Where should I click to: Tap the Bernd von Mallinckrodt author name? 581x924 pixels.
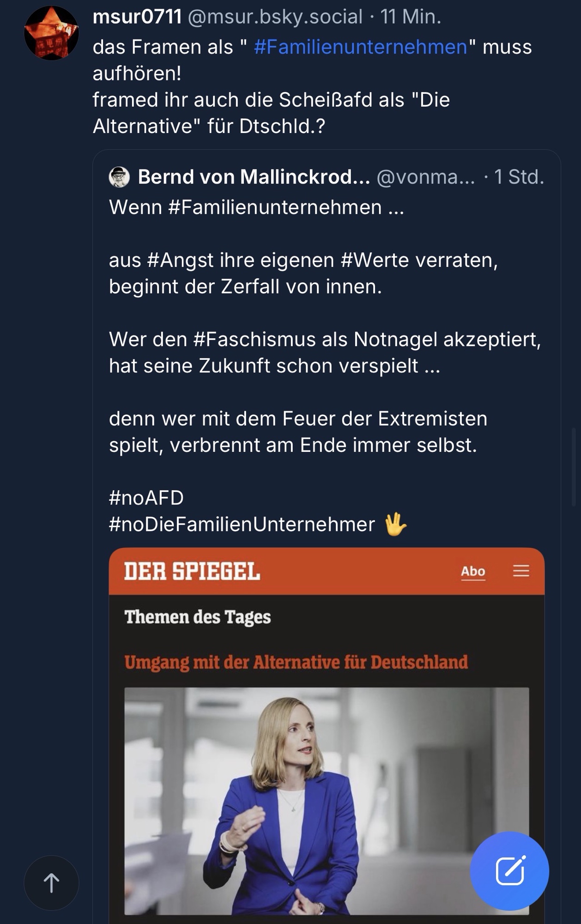click(254, 177)
